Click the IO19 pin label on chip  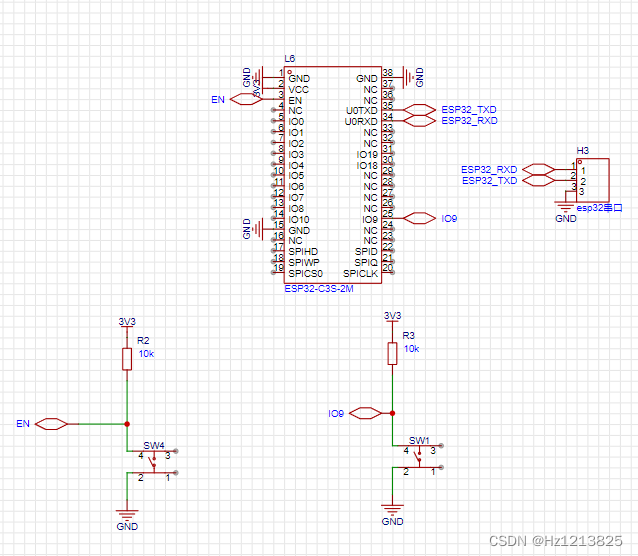pyautogui.click(x=367, y=155)
